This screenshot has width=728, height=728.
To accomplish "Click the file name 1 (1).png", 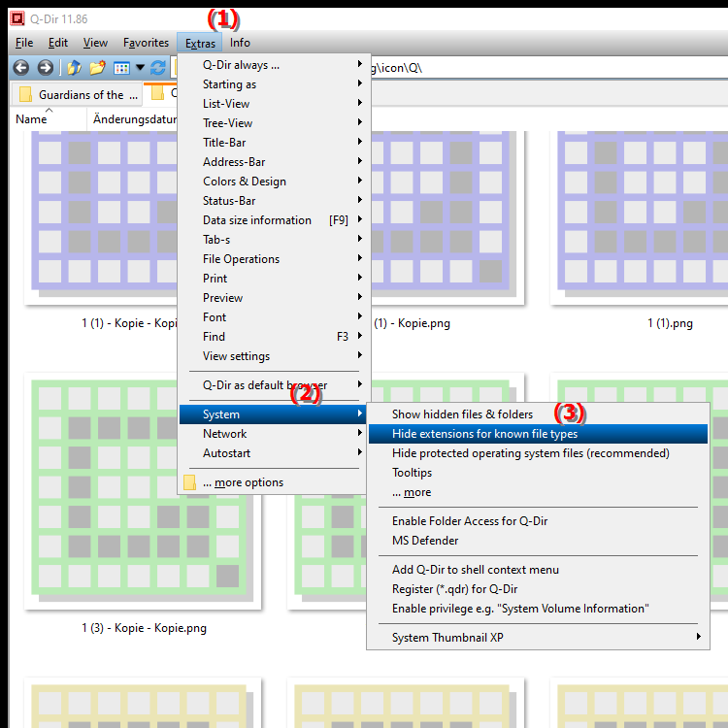I will 670,323.
